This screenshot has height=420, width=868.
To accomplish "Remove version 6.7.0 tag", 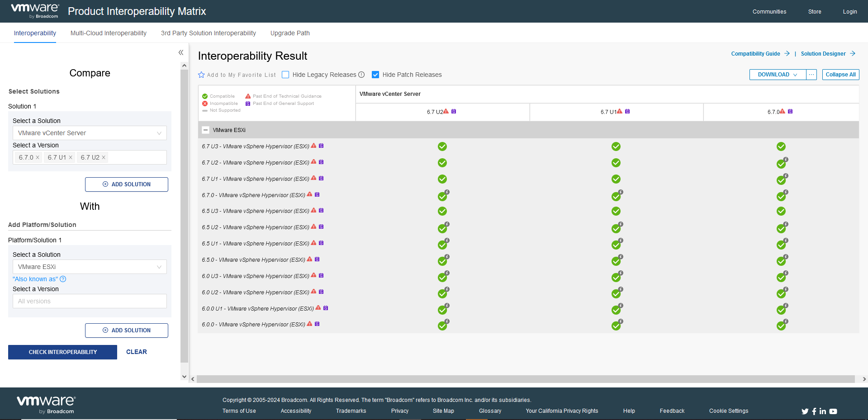I will point(38,157).
